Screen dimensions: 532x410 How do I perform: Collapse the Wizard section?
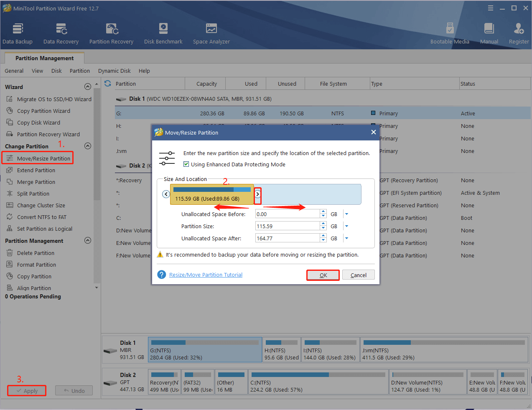click(x=88, y=87)
